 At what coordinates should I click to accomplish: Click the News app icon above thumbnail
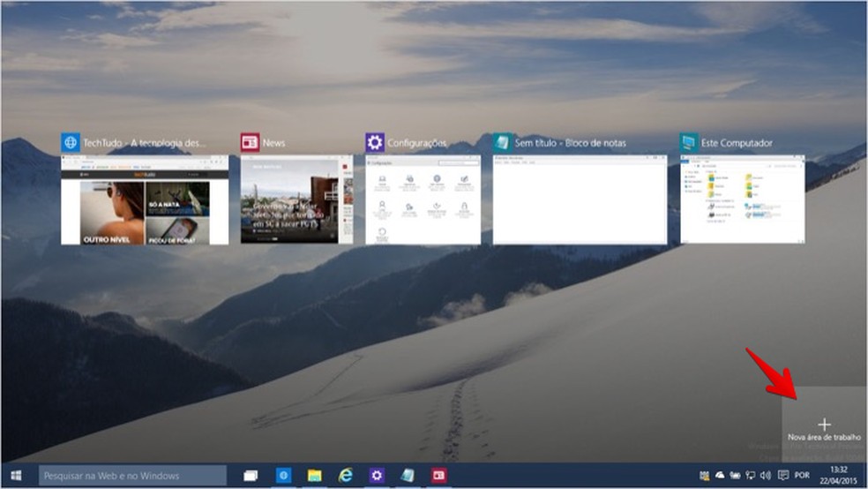[x=250, y=142]
